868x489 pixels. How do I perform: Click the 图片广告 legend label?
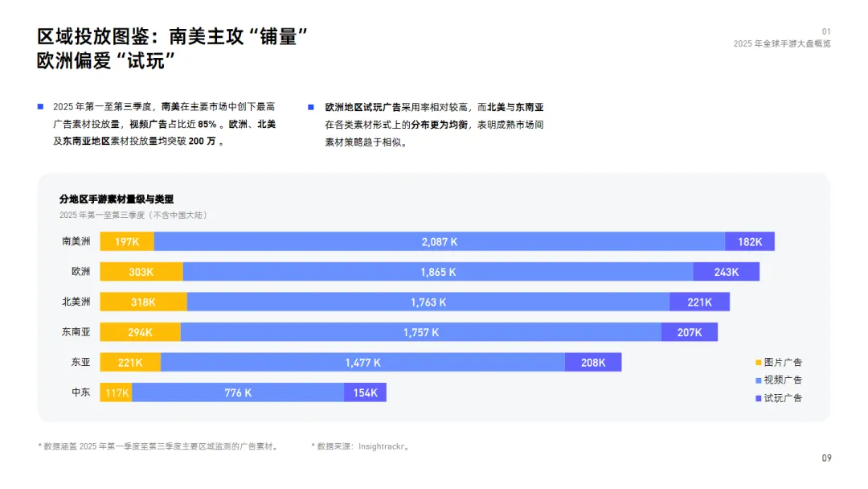(784, 362)
